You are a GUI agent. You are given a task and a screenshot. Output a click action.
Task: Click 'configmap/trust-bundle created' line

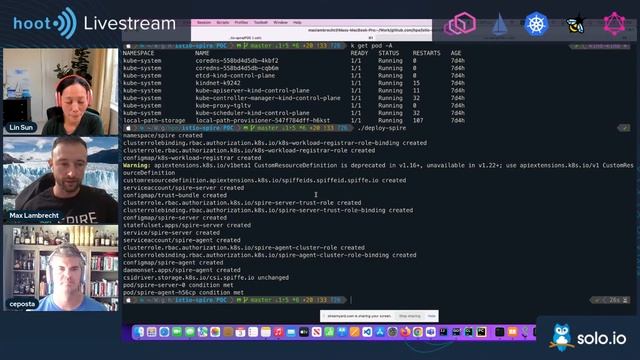[x=175, y=195]
